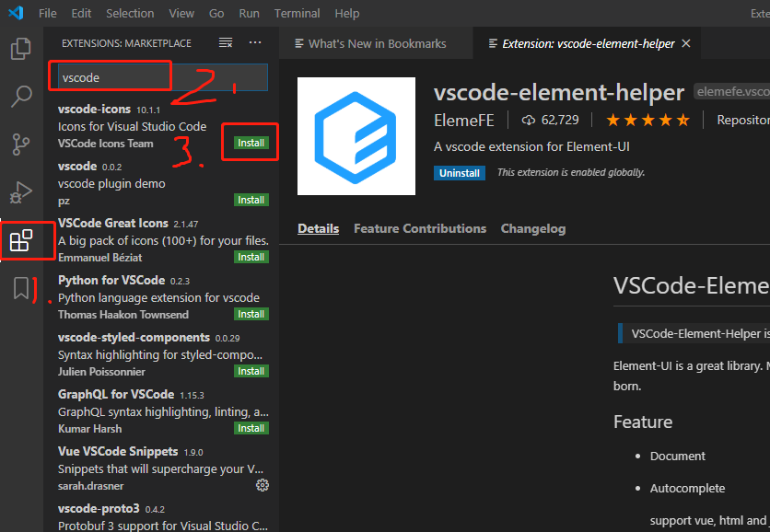Click the Kumar Harsh publisher text
Screen dimensions: 770x532
pyautogui.click(x=90, y=428)
